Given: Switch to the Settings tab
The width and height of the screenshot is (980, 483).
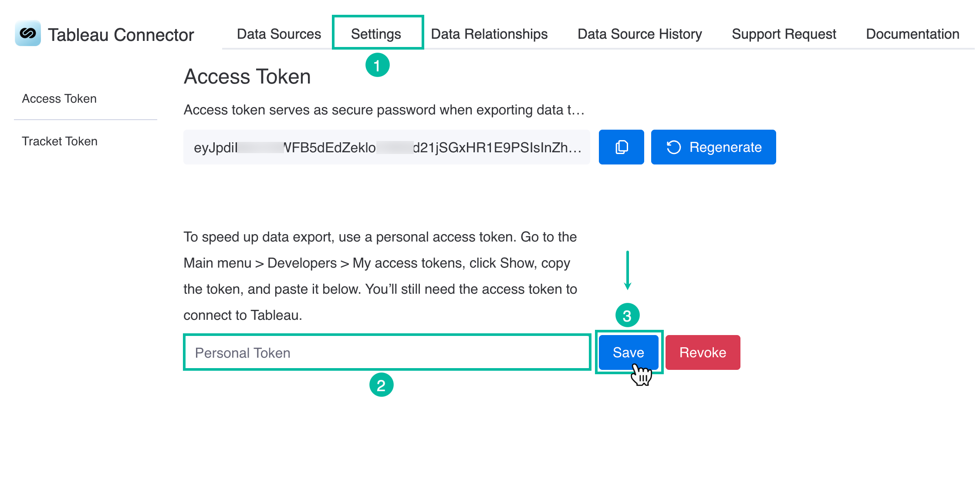Looking at the screenshot, I should point(376,34).
